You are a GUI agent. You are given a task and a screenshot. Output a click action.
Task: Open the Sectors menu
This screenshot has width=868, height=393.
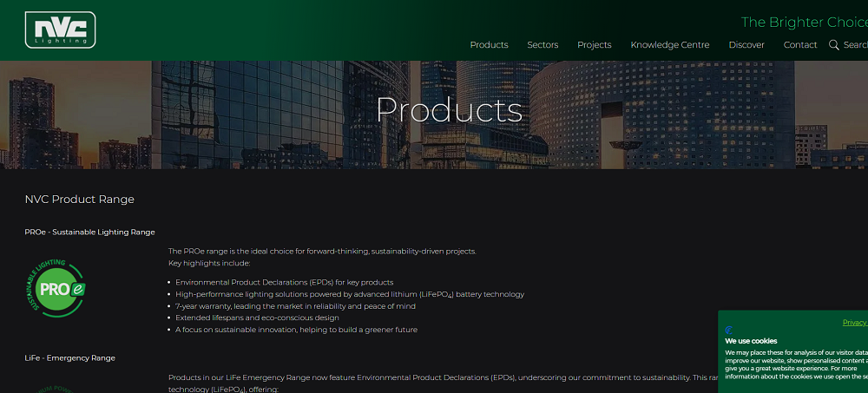tap(542, 45)
